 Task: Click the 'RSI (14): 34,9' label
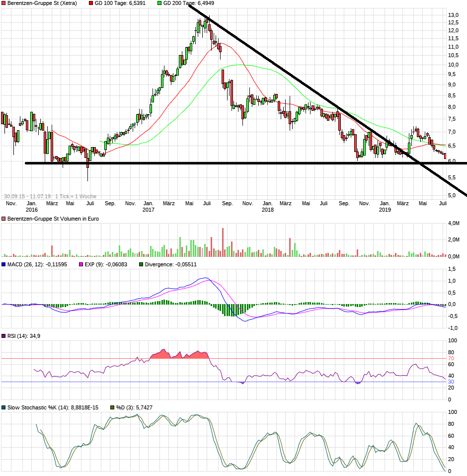[x=24, y=336]
